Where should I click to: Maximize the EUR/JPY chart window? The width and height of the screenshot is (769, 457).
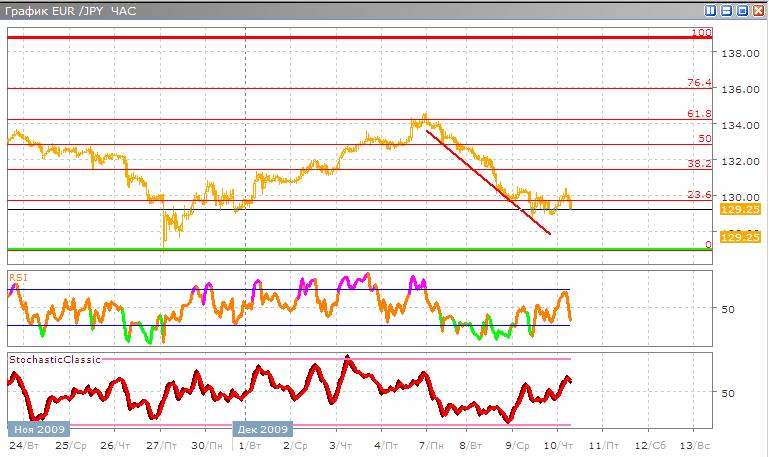tap(741, 10)
